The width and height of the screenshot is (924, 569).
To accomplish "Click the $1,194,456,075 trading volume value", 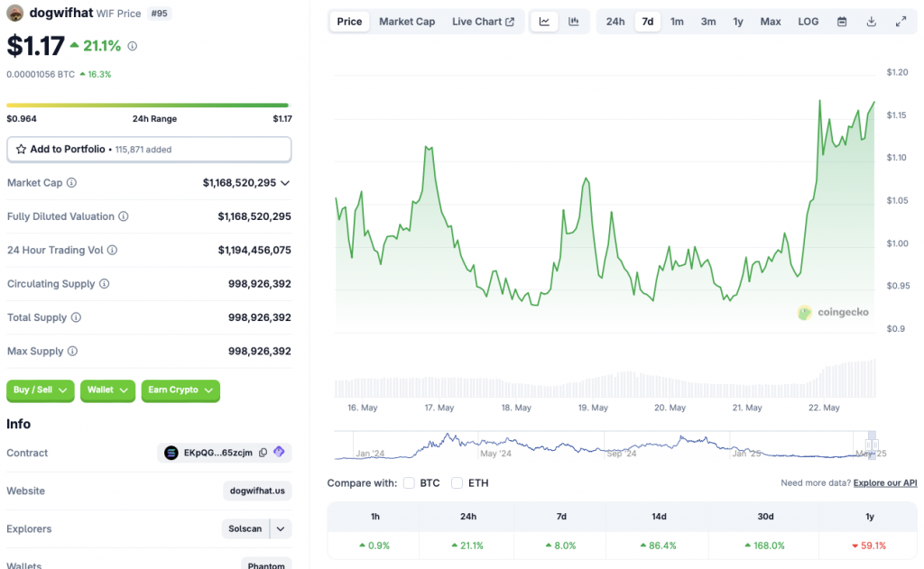I will 254,251.
